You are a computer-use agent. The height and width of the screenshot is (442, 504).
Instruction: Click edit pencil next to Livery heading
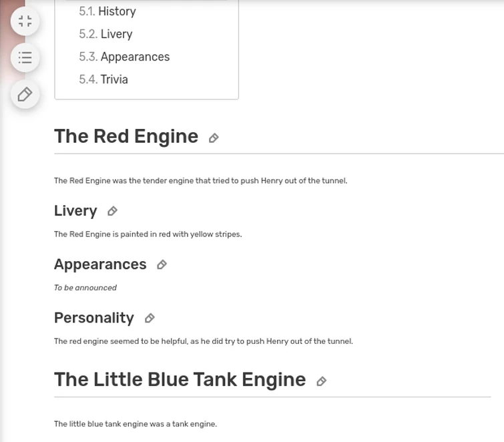click(112, 212)
